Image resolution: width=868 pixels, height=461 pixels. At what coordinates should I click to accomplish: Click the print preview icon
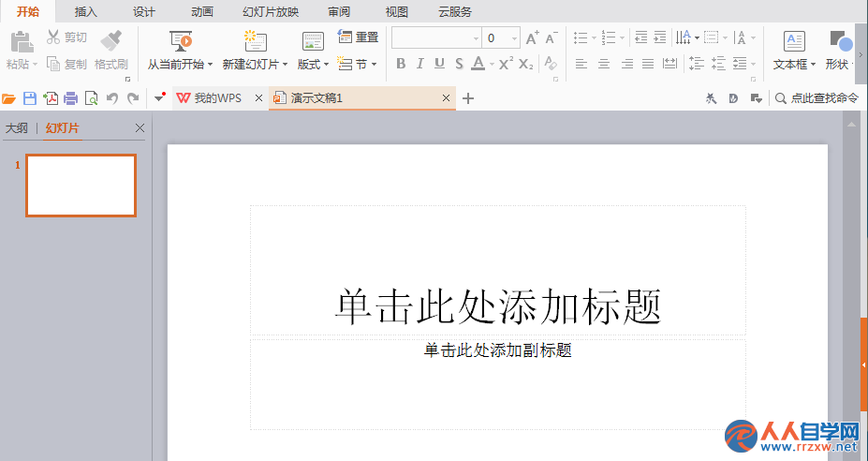coord(92,98)
